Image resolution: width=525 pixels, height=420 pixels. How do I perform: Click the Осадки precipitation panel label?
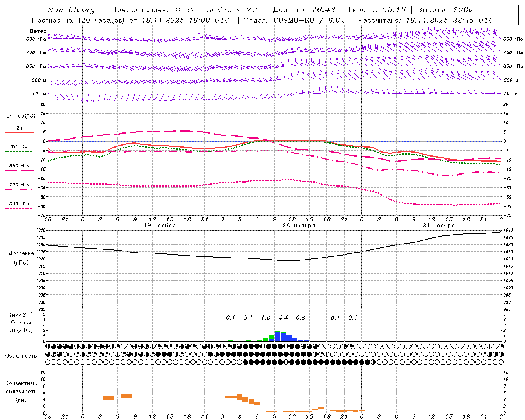(x=21, y=322)
